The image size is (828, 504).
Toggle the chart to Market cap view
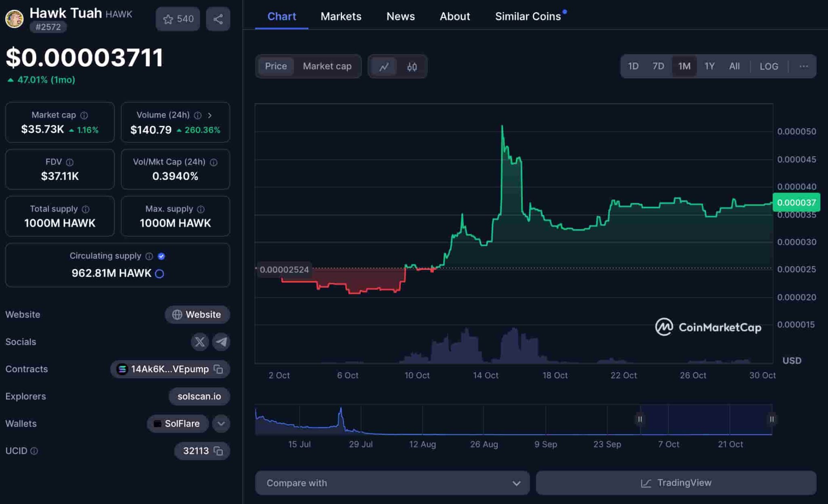pos(327,66)
